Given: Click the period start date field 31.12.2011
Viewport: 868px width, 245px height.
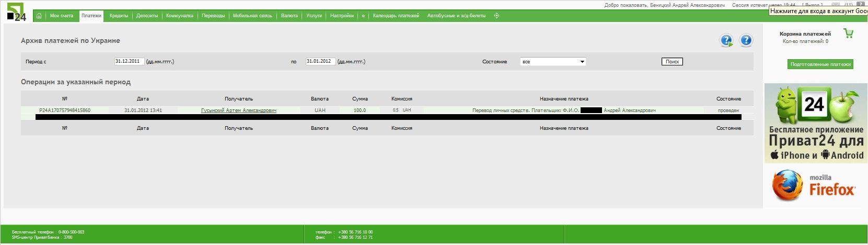Looking at the screenshot, I should coord(129,61).
